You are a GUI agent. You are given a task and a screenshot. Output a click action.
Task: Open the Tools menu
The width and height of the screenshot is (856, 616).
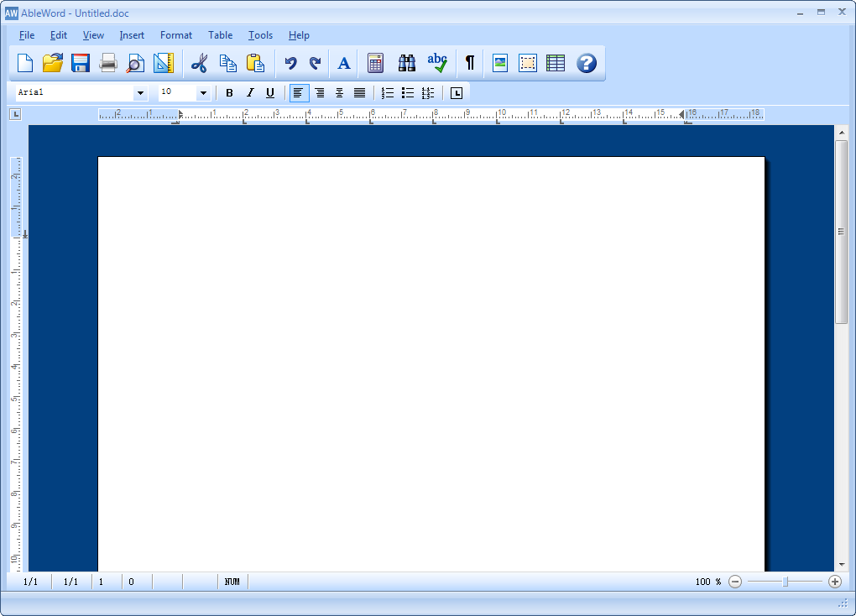pyautogui.click(x=260, y=35)
